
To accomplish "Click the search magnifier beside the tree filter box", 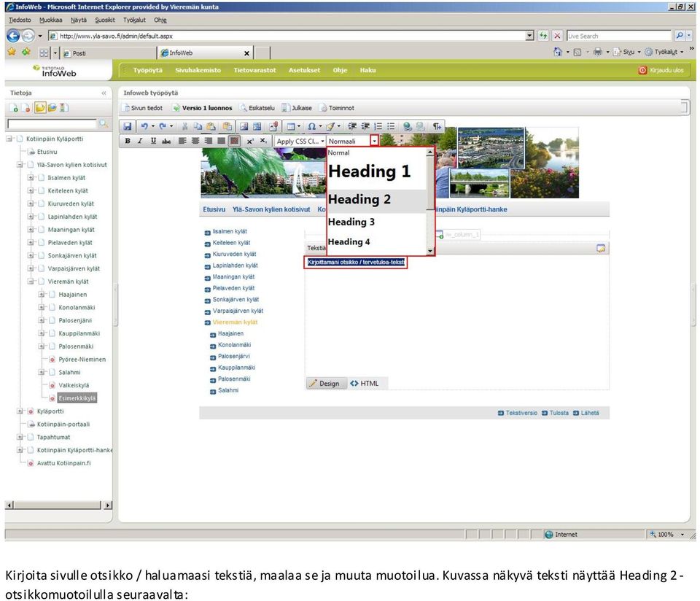I will point(104,123).
